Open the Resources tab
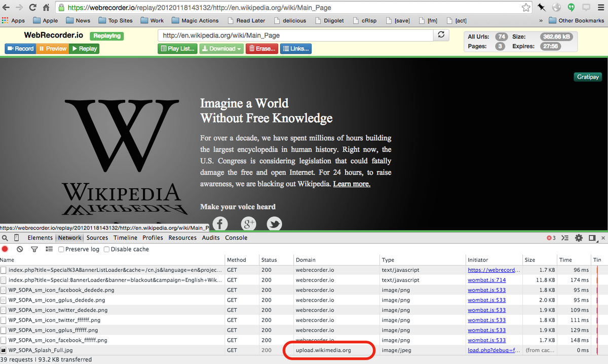This screenshot has width=608, height=364. (182, 238)
